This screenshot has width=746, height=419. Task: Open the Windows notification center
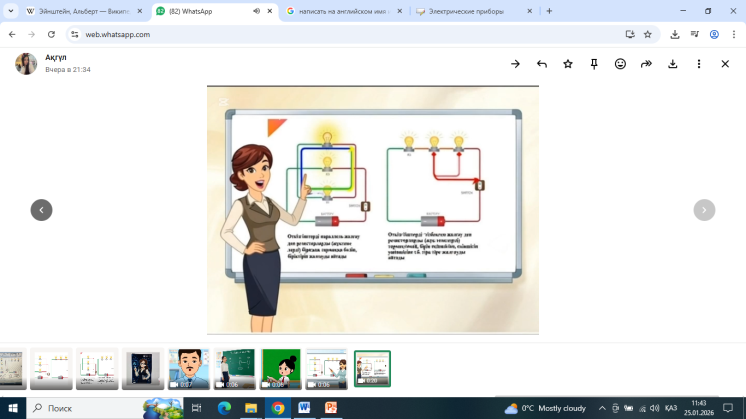click(728, 408)
